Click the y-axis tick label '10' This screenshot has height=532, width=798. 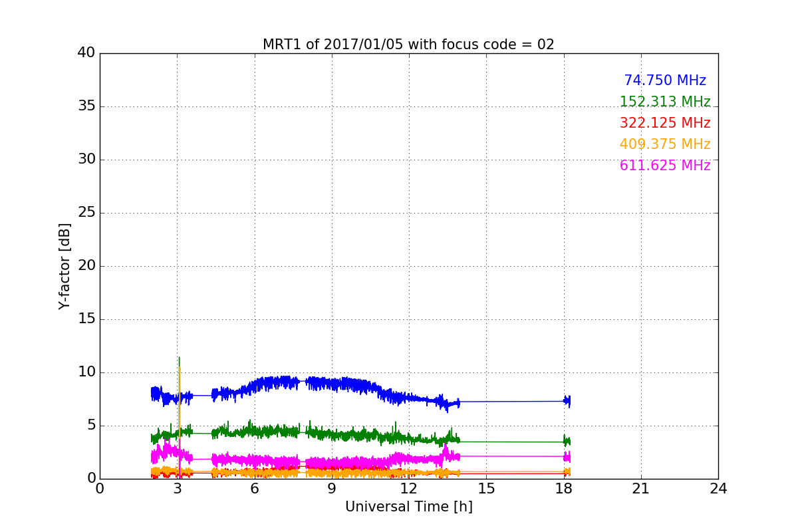(86, 372)
